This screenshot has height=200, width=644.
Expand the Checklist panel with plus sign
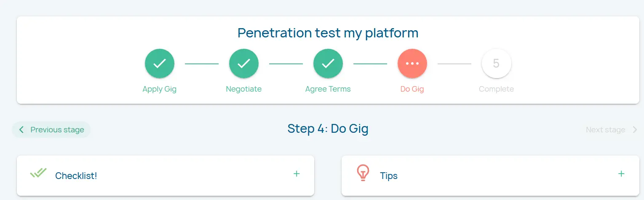coord(297,174)
